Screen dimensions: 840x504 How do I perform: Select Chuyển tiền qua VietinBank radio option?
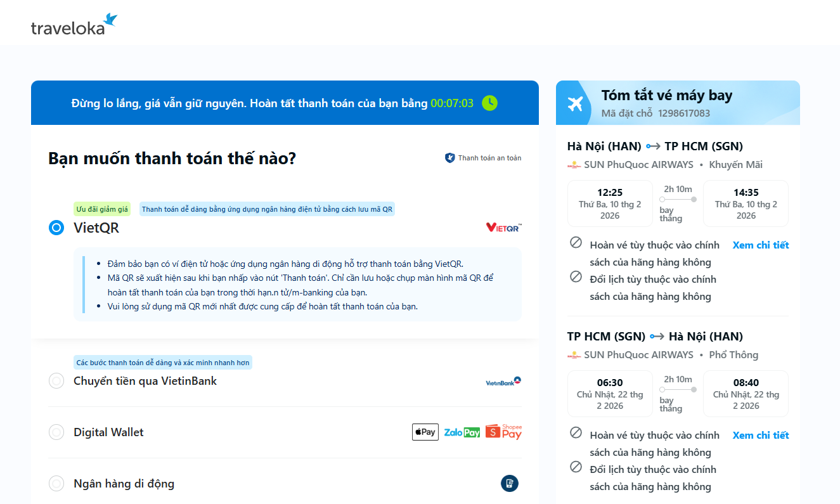point(56,381)
